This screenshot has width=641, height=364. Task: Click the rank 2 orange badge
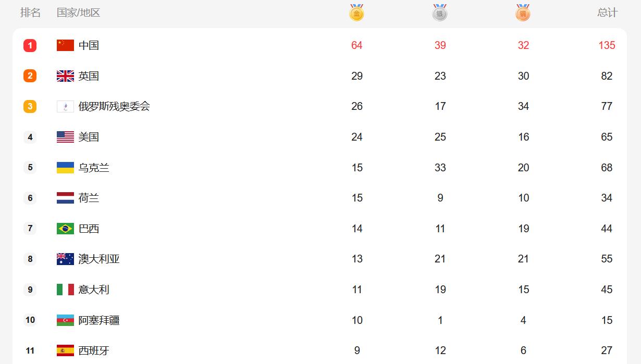[x=30, y=76]
